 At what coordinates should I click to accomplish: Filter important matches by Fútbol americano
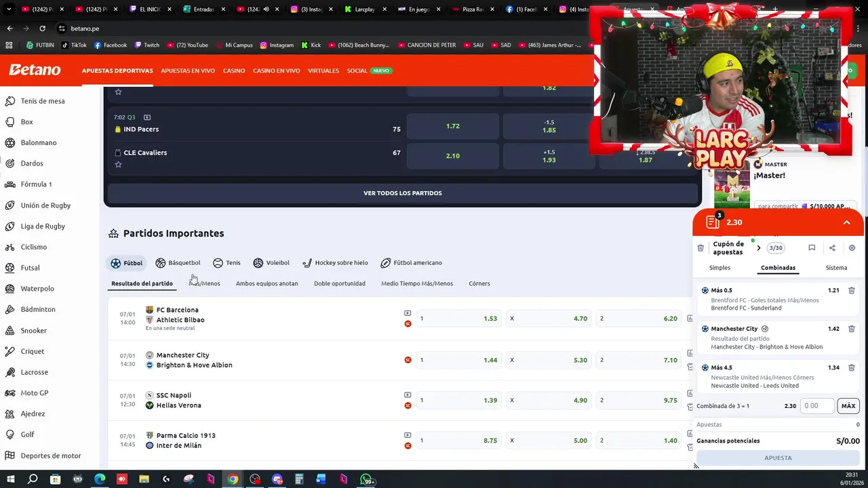(411, 263)
